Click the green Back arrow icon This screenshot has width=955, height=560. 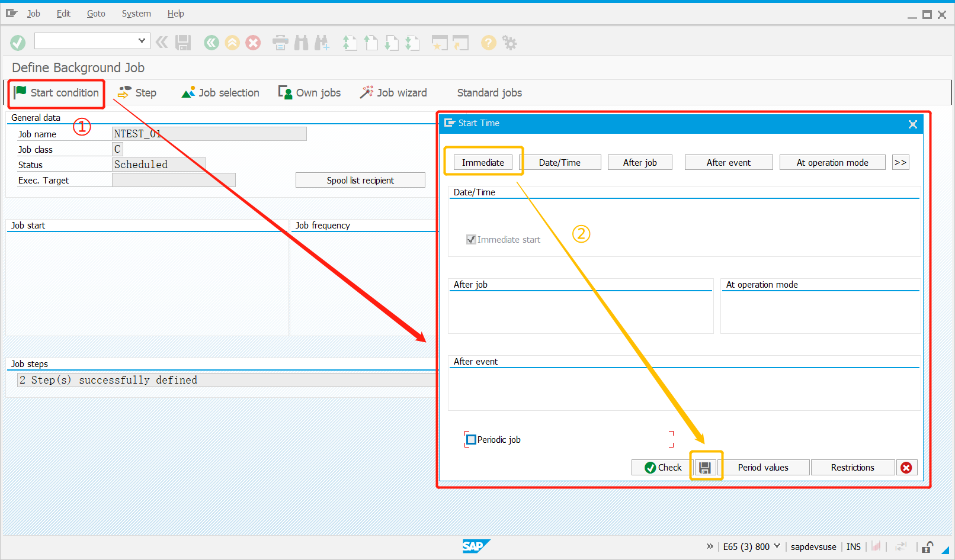coord(211,42)
